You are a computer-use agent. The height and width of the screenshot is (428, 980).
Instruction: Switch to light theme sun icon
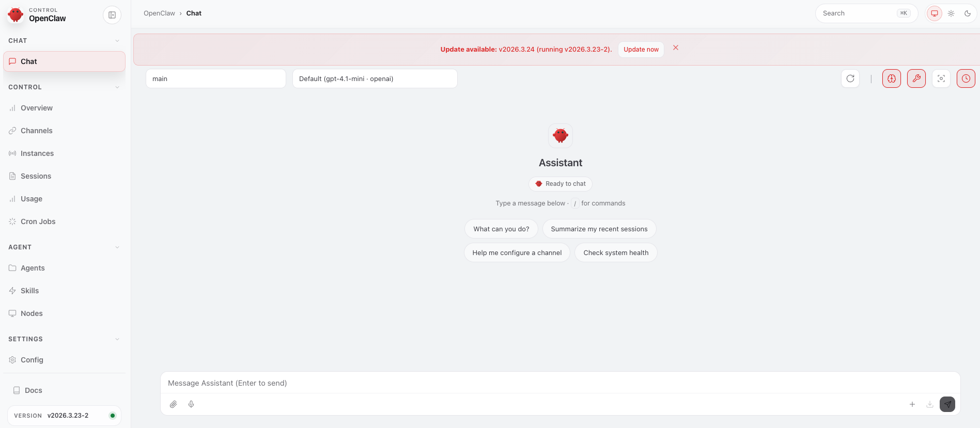(x=951, y=13)
